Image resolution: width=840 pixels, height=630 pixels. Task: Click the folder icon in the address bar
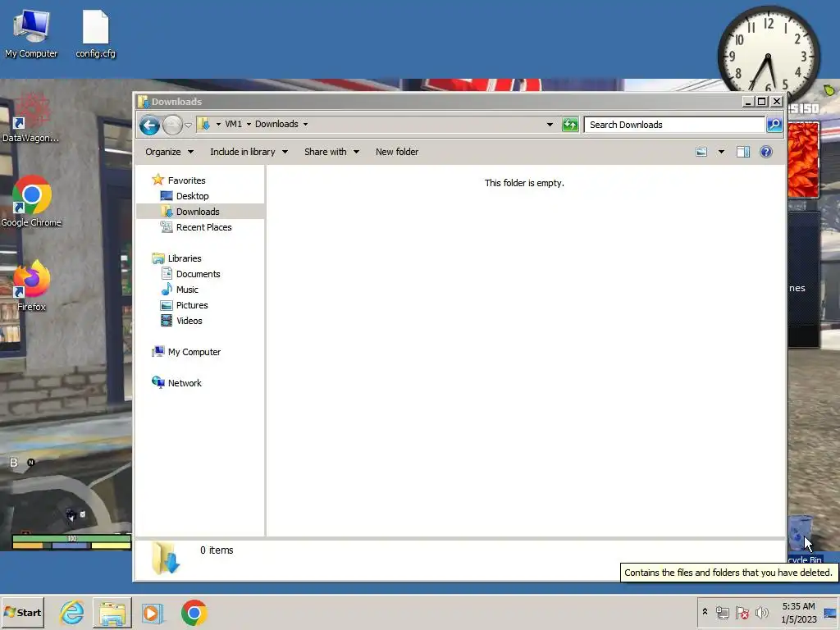(203, 125)
